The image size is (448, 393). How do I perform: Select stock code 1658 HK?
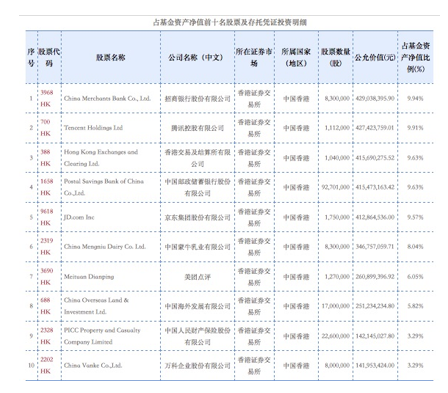(47, 187)
